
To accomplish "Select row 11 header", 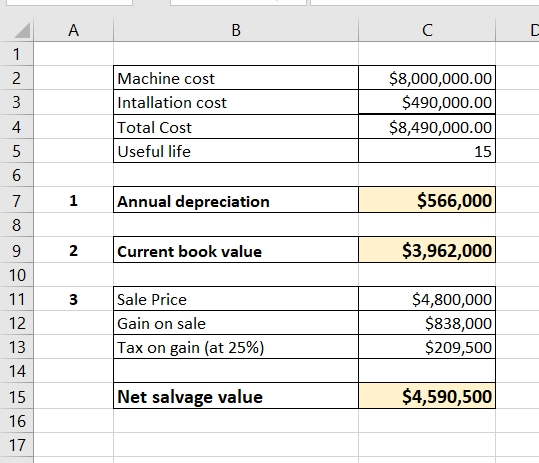I will click(x=16, y=299).
